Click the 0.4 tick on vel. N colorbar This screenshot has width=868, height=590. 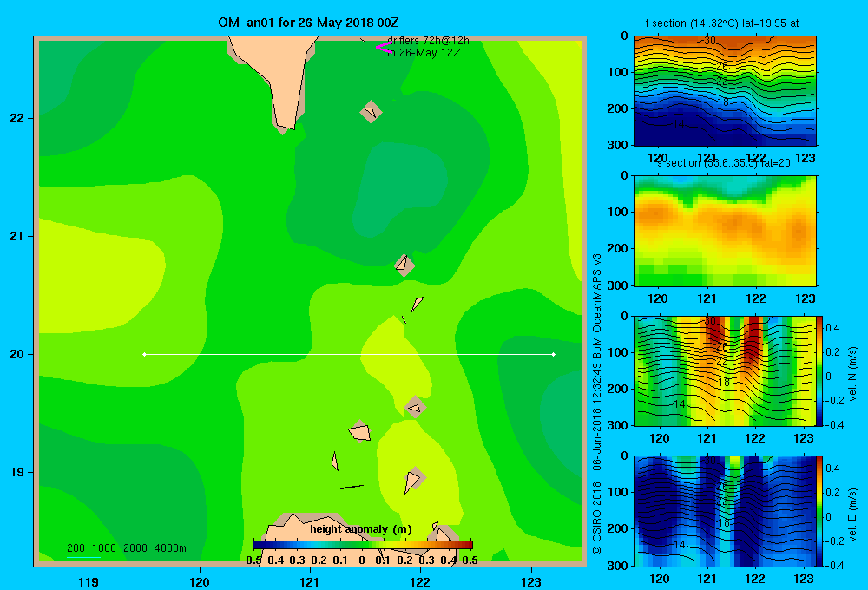(832, 328)
